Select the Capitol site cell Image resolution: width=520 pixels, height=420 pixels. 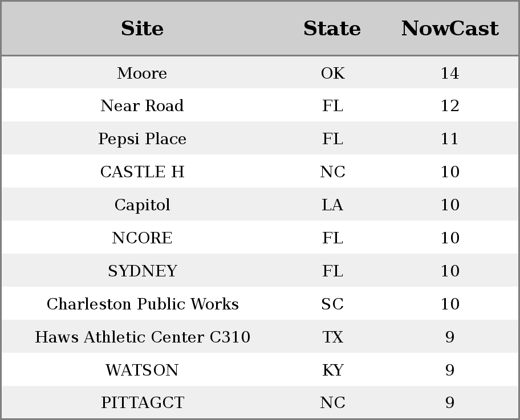(x=143, y=205)
